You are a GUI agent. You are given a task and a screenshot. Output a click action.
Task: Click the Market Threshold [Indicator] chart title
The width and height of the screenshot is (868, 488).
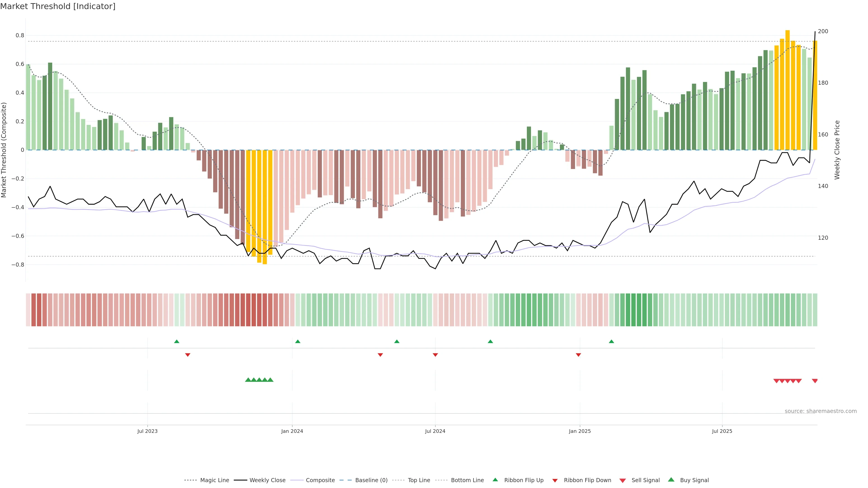pyautogui.click(x=58, y=6)
